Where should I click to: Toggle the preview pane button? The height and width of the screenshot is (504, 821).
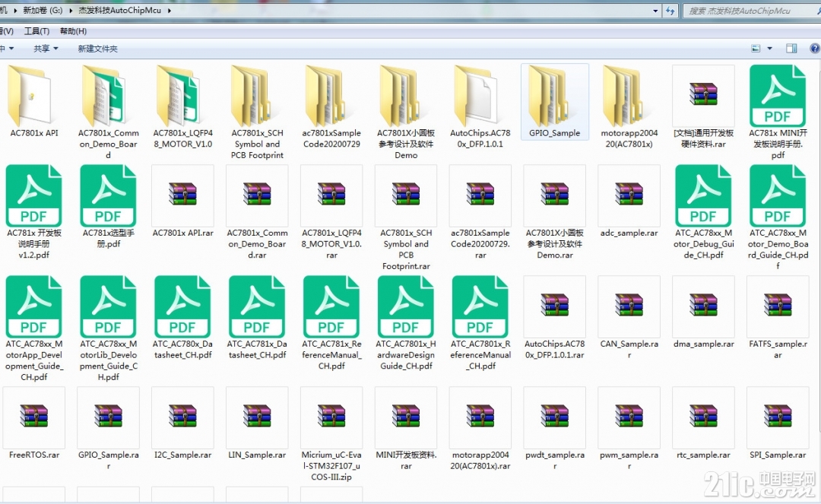point(791,49)
